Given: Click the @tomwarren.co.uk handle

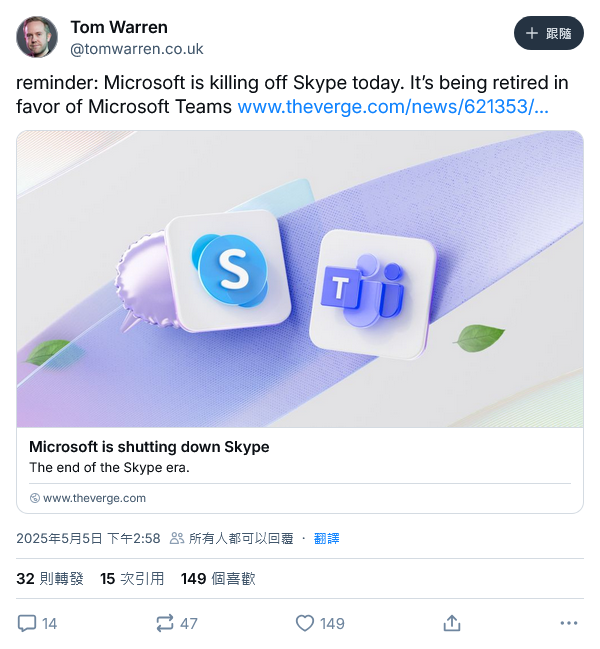Looking at the screenshot, I should coord(136,48).
